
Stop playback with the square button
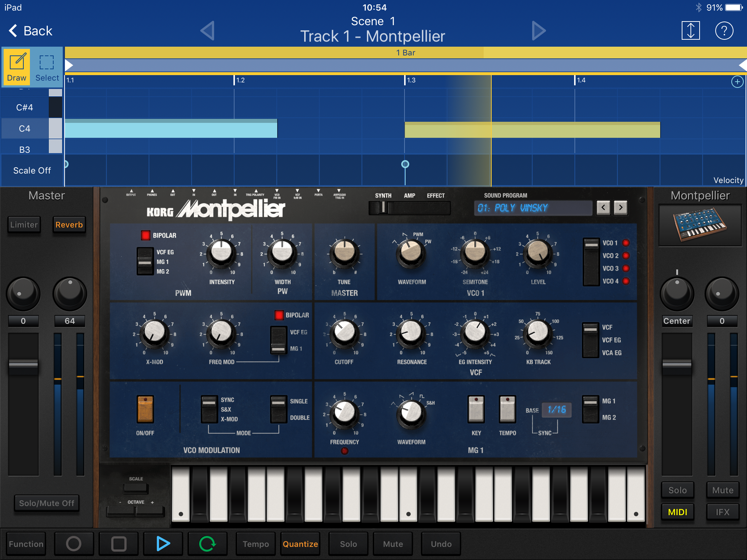tap(119, 544)
